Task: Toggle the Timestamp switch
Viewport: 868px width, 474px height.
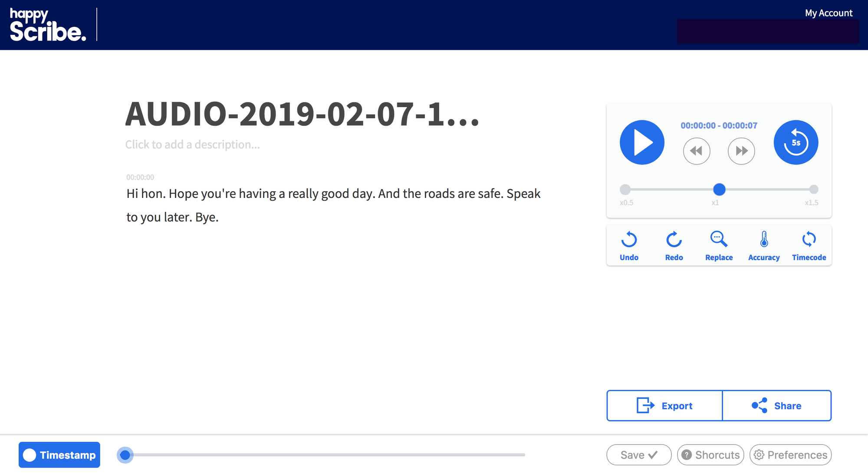Action: (x=59, y=455)
